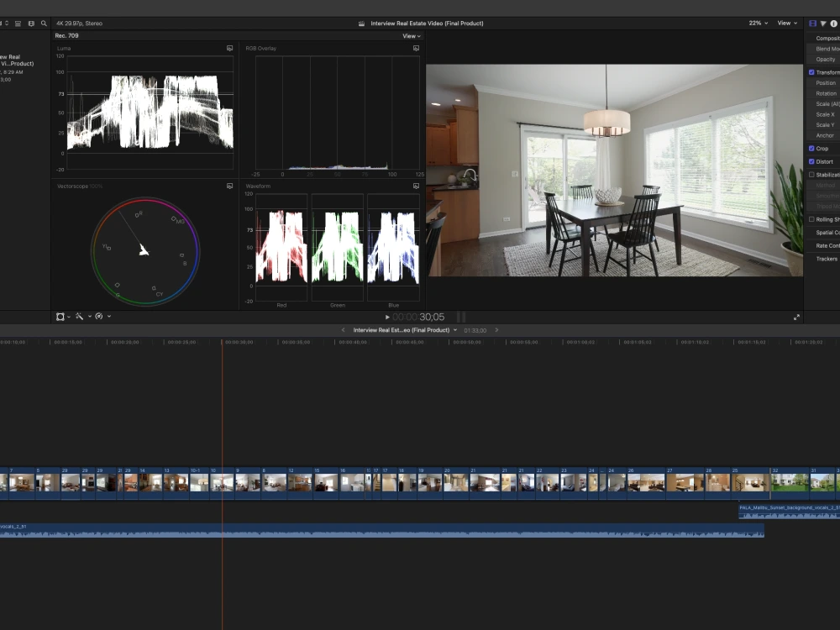Enable the Stabilization checkbox
The width and height of the screenshot is (840, 630).
pos(811,175)
